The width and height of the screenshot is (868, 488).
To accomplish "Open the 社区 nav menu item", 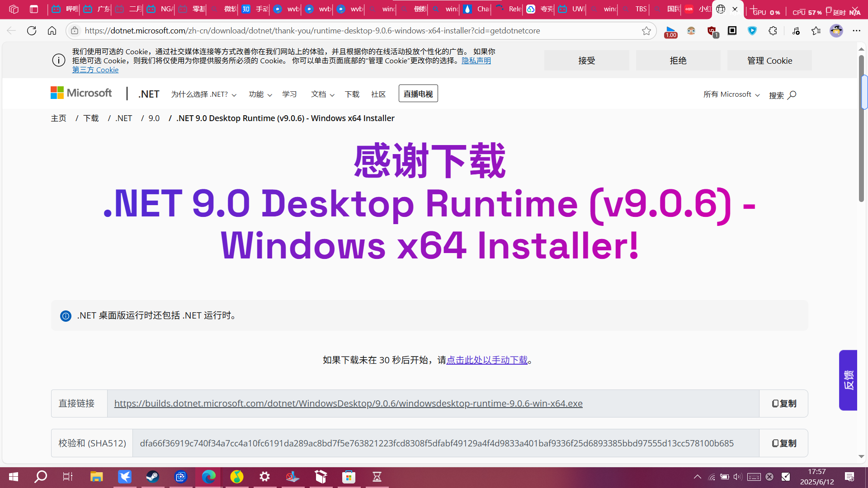I will pos(378,94).
